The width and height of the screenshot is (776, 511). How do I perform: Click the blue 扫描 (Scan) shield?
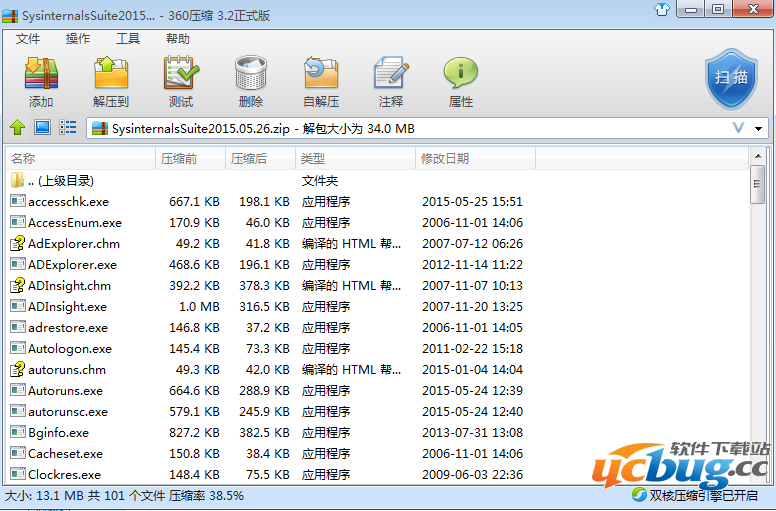pos(730,79)
